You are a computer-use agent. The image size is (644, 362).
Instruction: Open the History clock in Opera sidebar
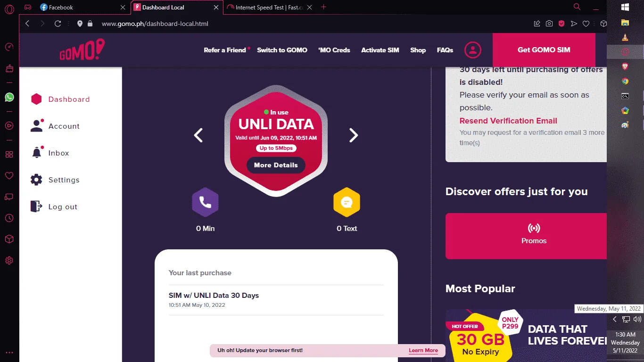(9, 218)
